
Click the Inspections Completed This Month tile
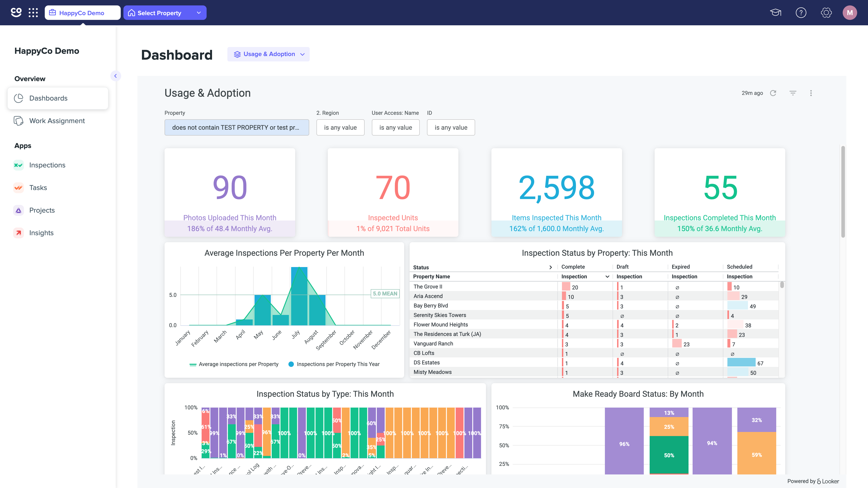(720, 192)
